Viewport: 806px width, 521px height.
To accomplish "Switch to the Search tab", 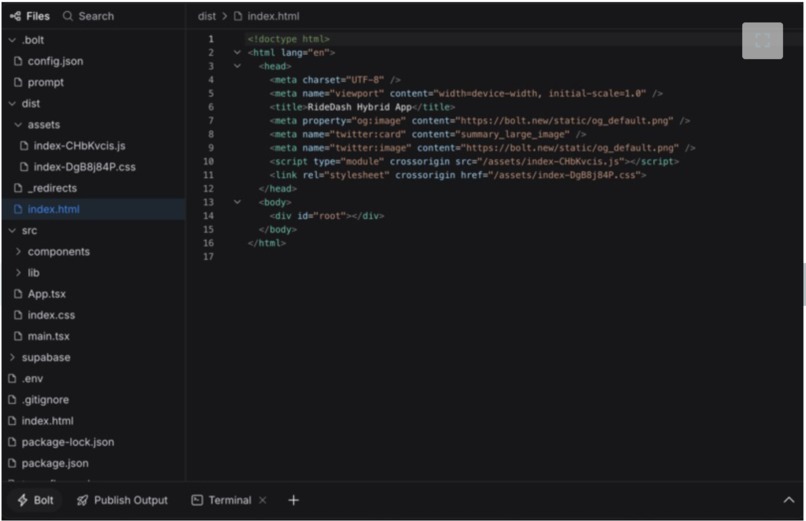I will pos(88,16).
